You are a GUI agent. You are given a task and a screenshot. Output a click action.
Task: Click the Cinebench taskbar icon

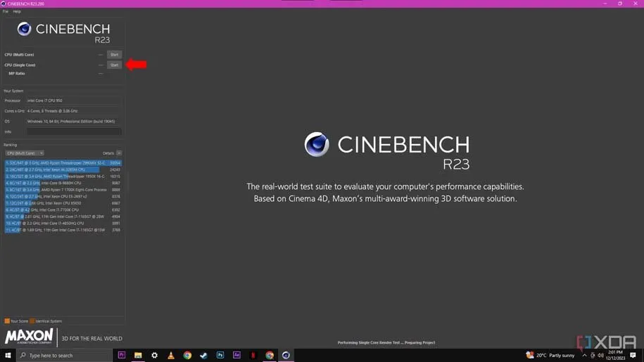point(286,356)
